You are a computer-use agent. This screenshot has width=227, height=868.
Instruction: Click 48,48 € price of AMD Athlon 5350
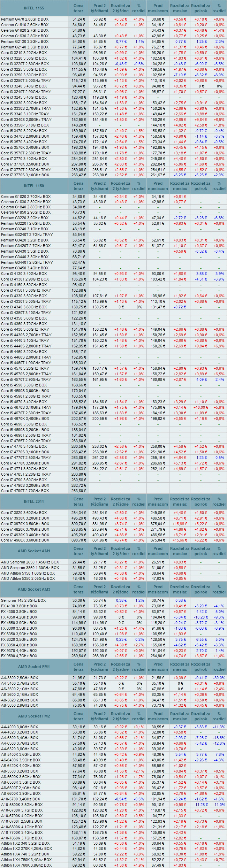click(x=78, y=578)
